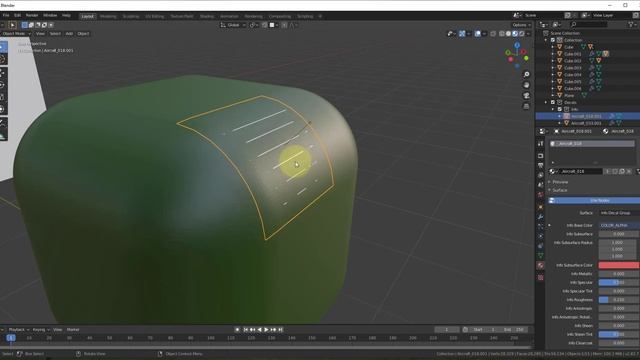Image resolution: width=640 pixels, height=360 pixels.
Task: Click the zoom magnifier icon in viewport
Action: (x=526, y=74)
